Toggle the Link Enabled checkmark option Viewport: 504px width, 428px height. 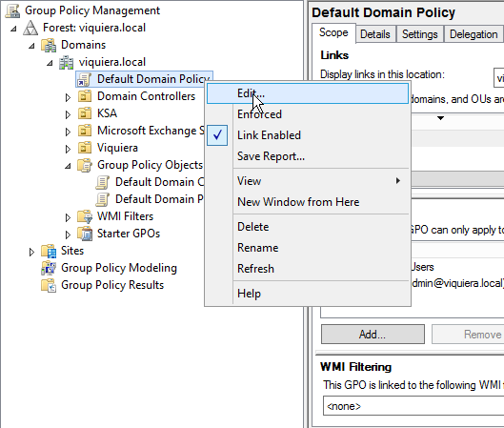(x=269, y=135)
